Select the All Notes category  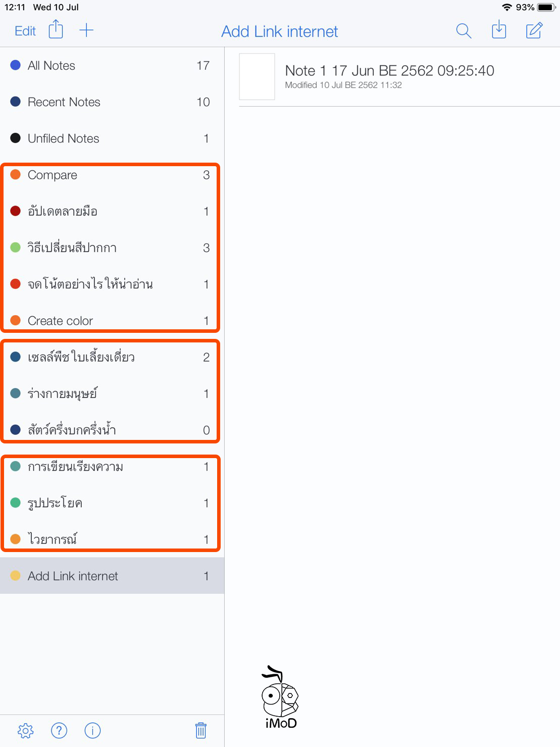pyautogui.click(x=76, y=65)
